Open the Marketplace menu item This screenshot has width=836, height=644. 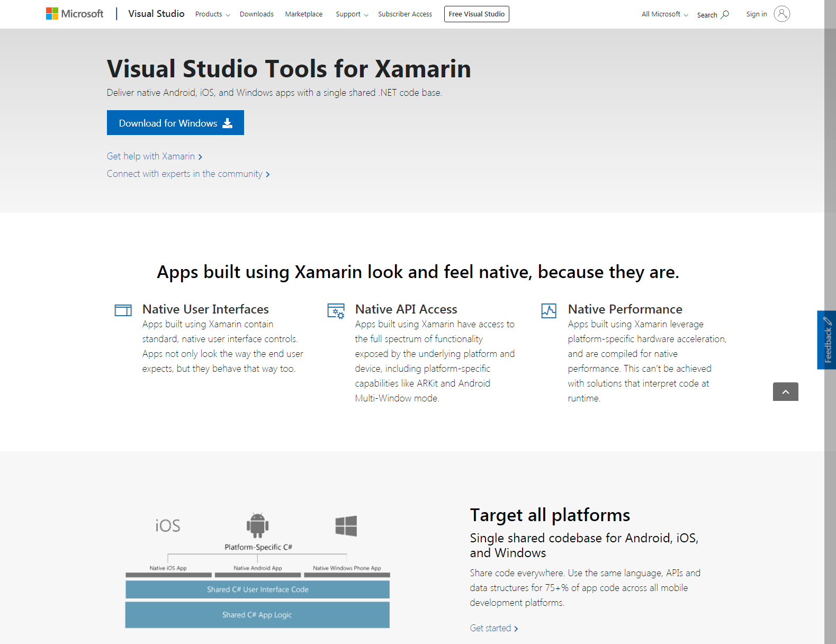point(304,14)
